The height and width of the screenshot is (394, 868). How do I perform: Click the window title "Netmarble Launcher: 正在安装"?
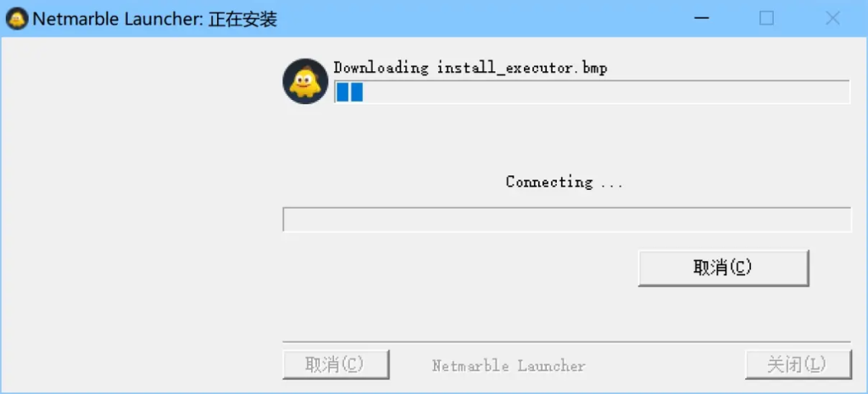(155, 19)
